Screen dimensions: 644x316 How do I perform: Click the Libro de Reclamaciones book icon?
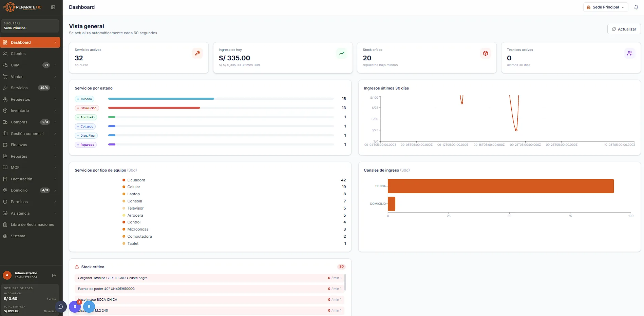pyautogui.click(x=5, y=224)
